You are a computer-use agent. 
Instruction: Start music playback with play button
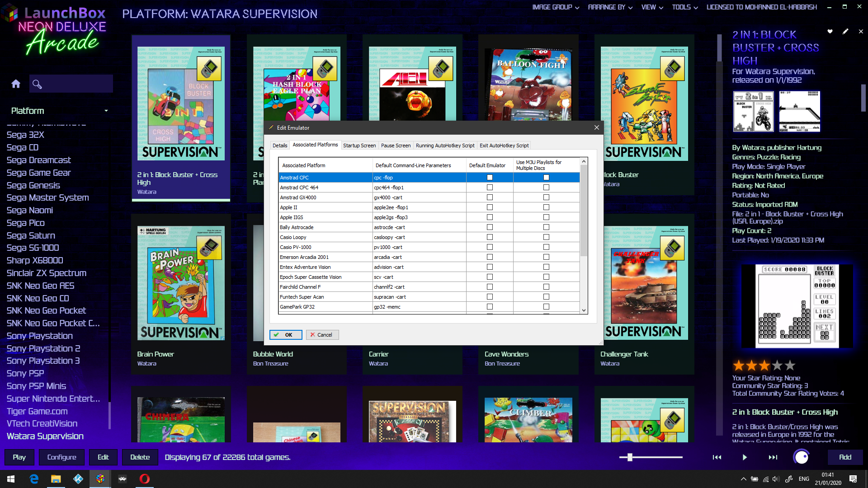tap(745, 457)
